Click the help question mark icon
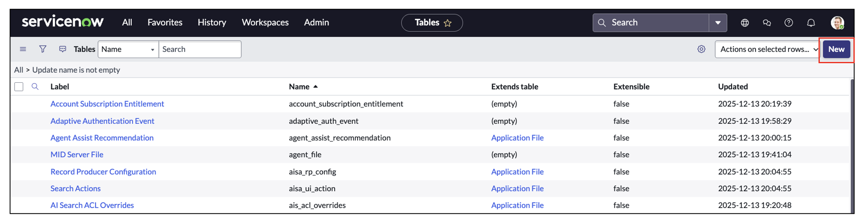The width and height of the screenshot is (868, 222). [x=789, y=23]
